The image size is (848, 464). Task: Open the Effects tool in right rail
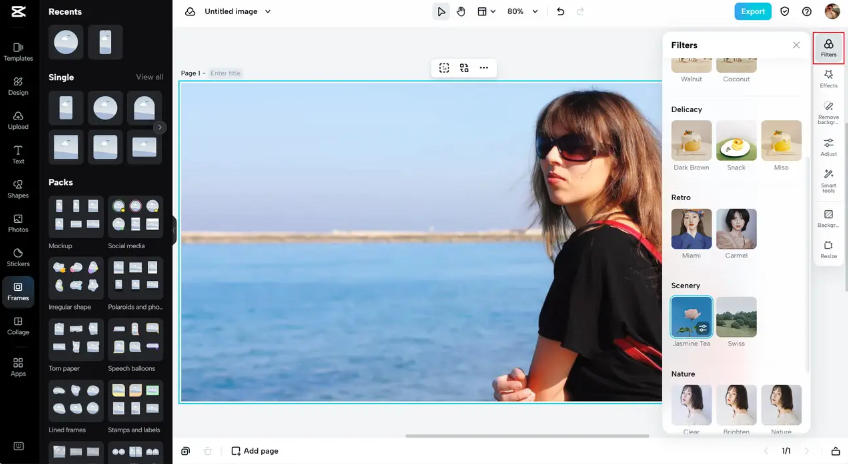(x=829, y=78)
